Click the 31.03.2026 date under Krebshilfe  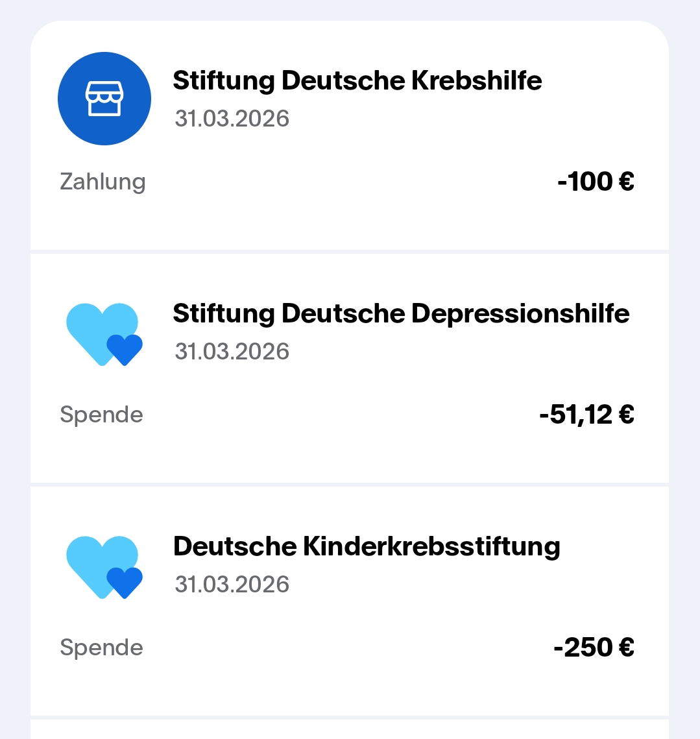tap(232, 119)
